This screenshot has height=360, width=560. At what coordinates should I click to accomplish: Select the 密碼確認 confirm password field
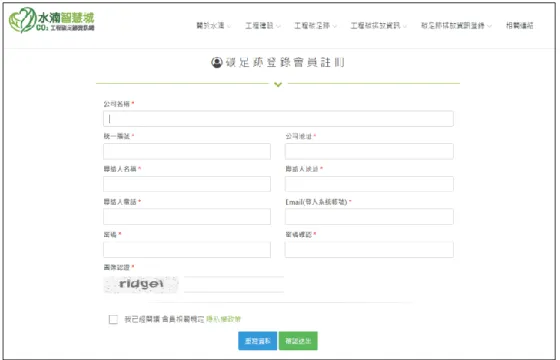tap(369, 250)
